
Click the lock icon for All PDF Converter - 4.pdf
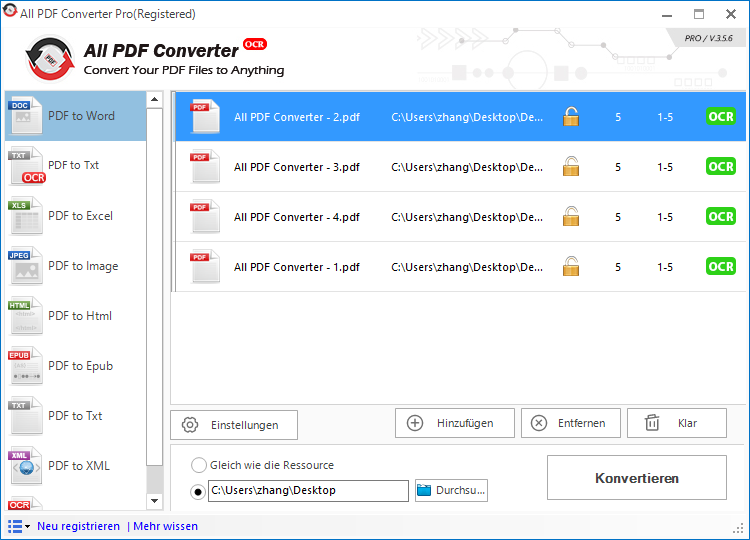point(571,216)
